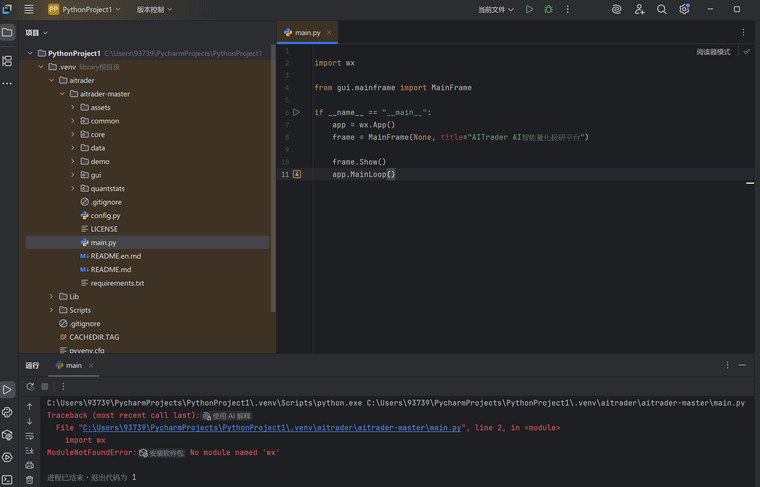Open the Structure tool window
This screenshot has width=760, height=487.
pos(7,61)
